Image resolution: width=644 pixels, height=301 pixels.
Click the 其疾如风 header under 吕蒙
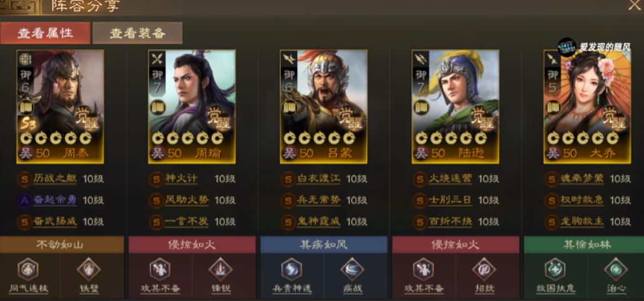point(324,245)
